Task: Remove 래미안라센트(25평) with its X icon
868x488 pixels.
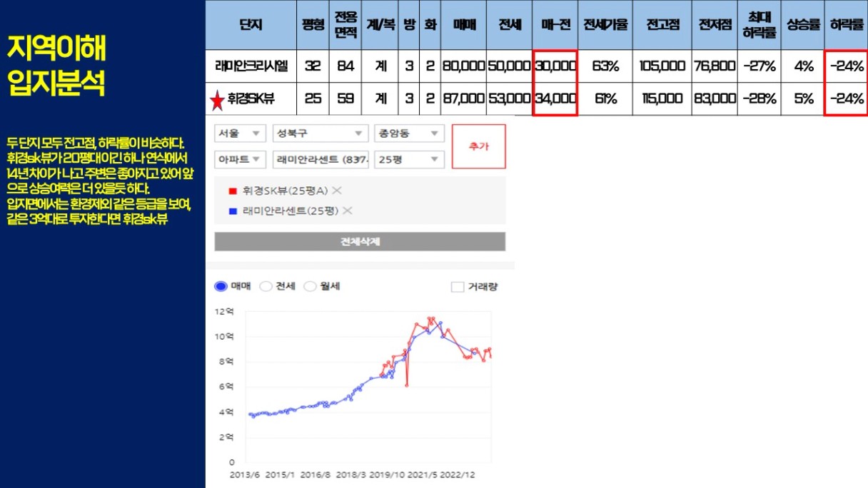Action: [x=348, y=210]
